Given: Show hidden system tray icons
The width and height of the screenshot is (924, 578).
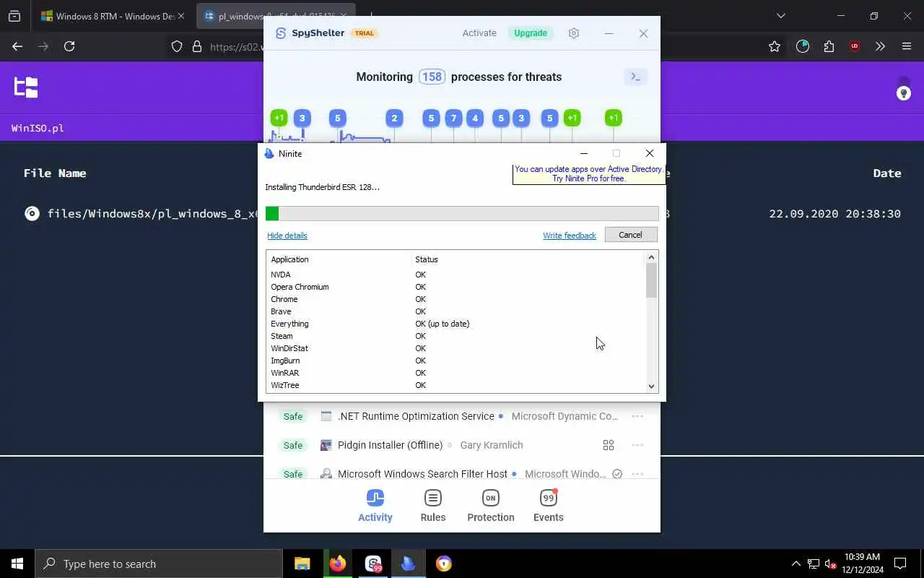Looking at the screenshot, I should [x=796, y=564].
